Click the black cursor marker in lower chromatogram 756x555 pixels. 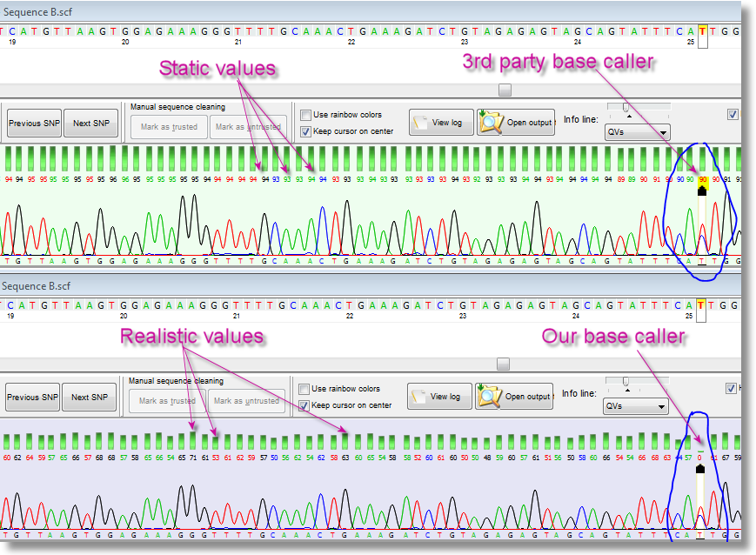pyautogui.click(x=700, y=468)
